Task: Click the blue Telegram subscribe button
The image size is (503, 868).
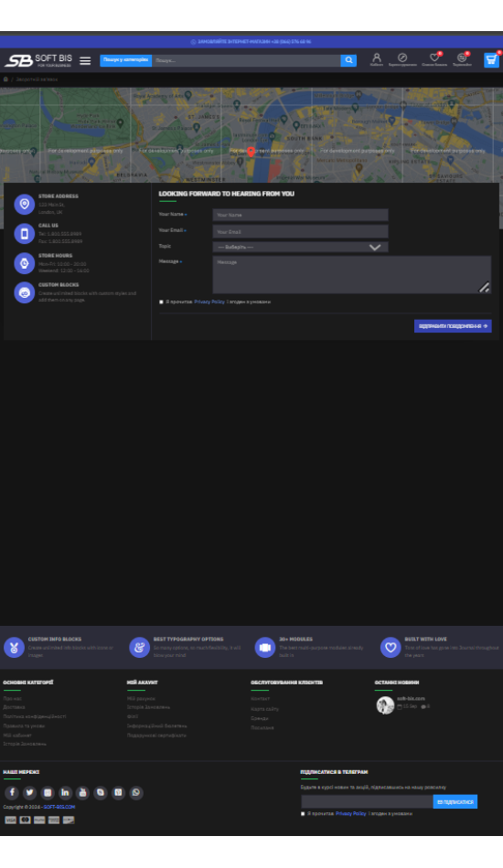Action: pyautogui.click(x=455, y=801)
